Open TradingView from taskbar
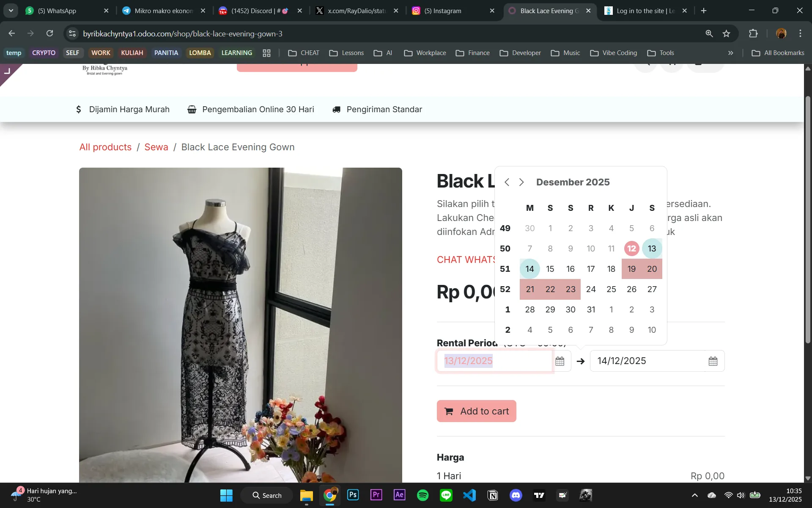 tap(539, 495)
